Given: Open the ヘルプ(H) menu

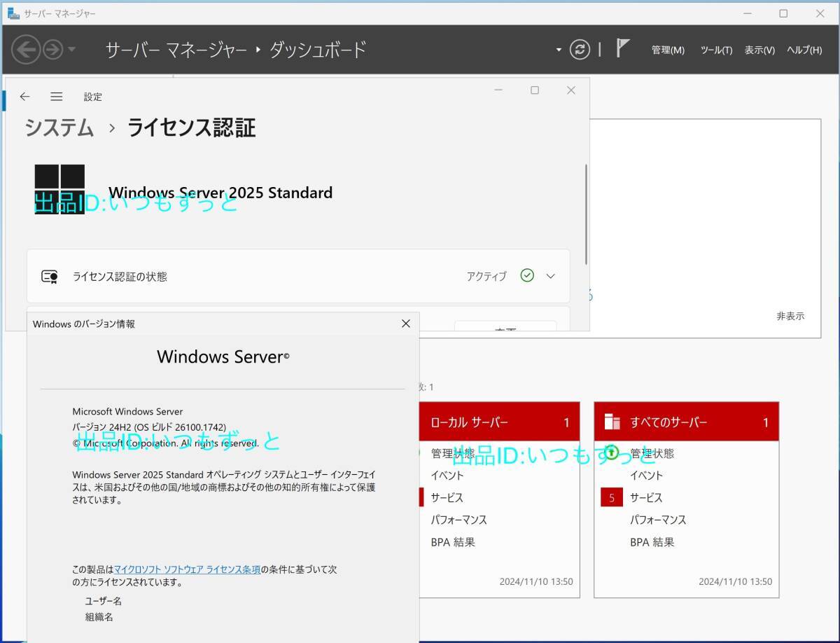Looking at the screenshot, I should tap(804, 50).
